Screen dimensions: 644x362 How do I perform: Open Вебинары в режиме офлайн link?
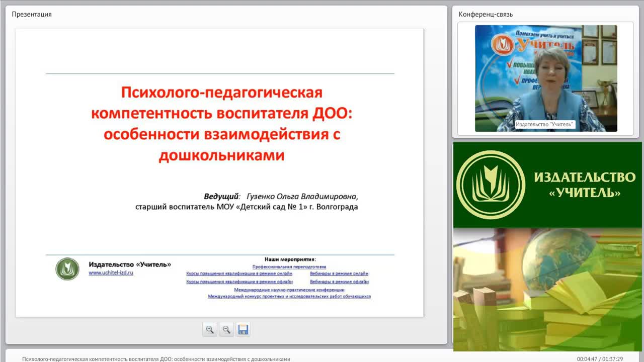[x=339, y=282]
